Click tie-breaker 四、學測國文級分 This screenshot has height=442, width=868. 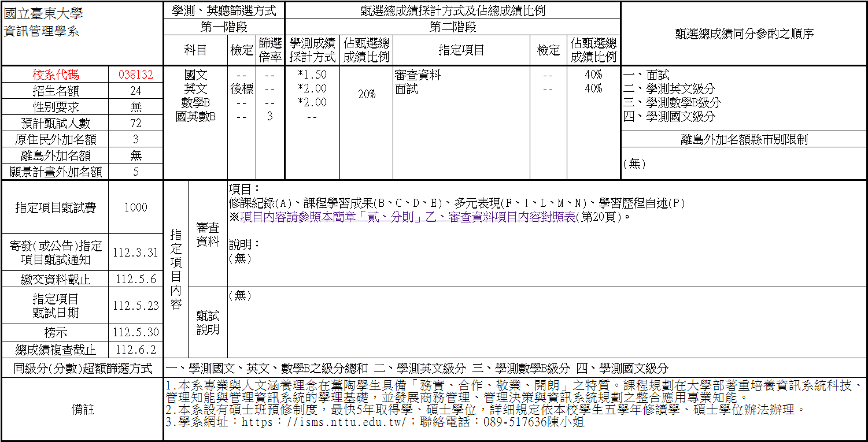click(669, 116)
